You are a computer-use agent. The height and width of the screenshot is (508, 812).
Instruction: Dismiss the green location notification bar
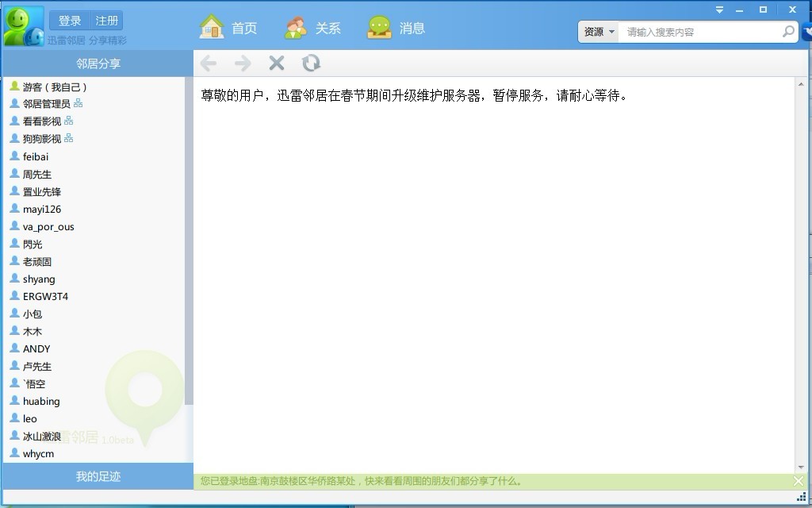pyautogui.click(x=799, y=481)
